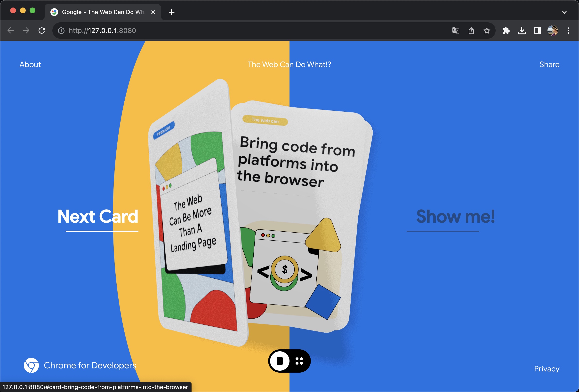This screenshot has width=579, height=392.
Task: Open the Google Translate icon
Action: [455, 31]
